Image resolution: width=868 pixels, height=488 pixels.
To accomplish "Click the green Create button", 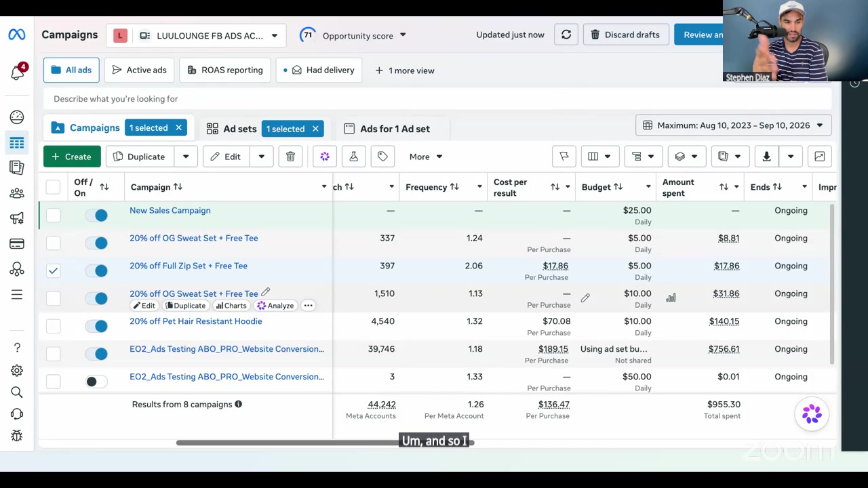I will (72, 157).
